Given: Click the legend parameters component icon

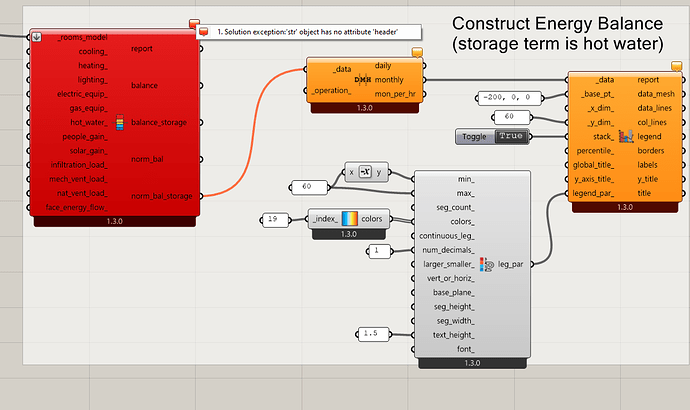Looking at the screenshot, I should point(487,264).
